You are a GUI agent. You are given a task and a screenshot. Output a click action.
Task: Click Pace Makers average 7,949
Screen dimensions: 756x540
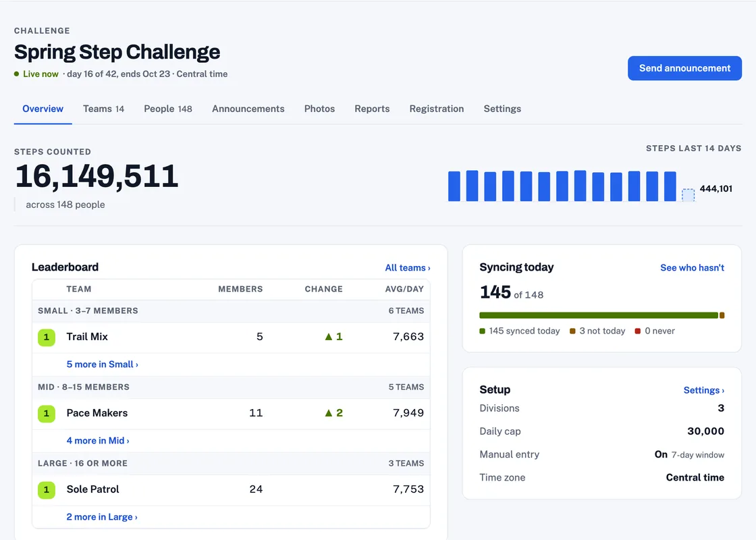408,412
